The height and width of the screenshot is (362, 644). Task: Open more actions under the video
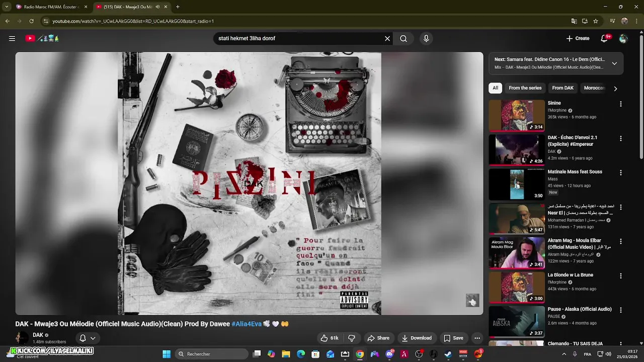coord(477,338)
